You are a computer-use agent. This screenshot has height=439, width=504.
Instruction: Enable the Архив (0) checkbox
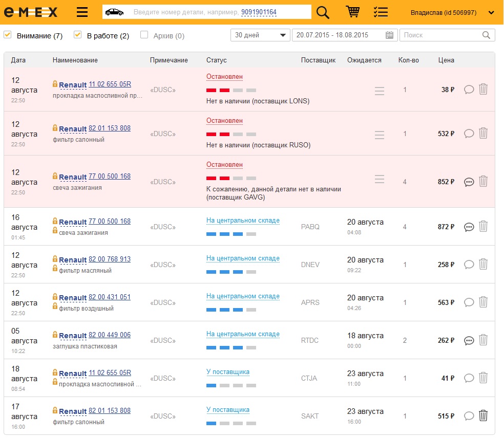(x=144, y=35)
